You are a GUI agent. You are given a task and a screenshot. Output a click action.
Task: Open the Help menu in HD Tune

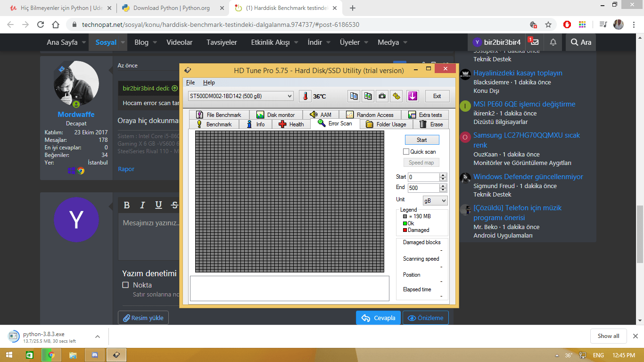(x=209, y=82)
